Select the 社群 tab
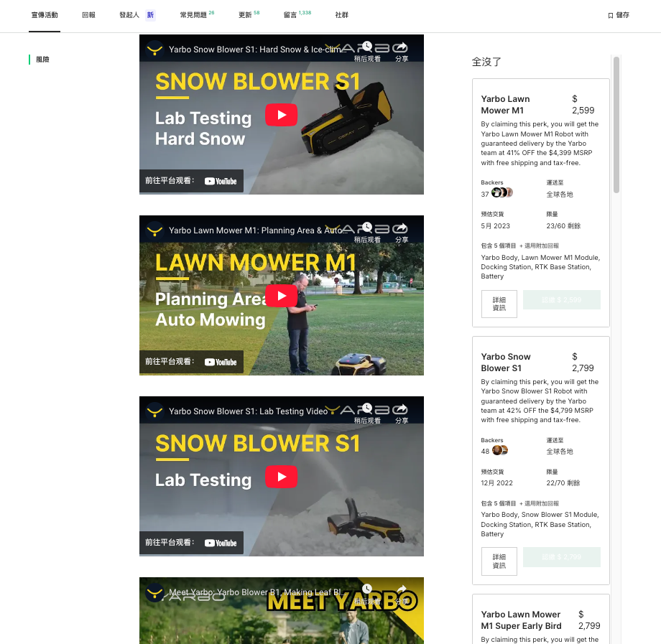 tap(342, 15)
